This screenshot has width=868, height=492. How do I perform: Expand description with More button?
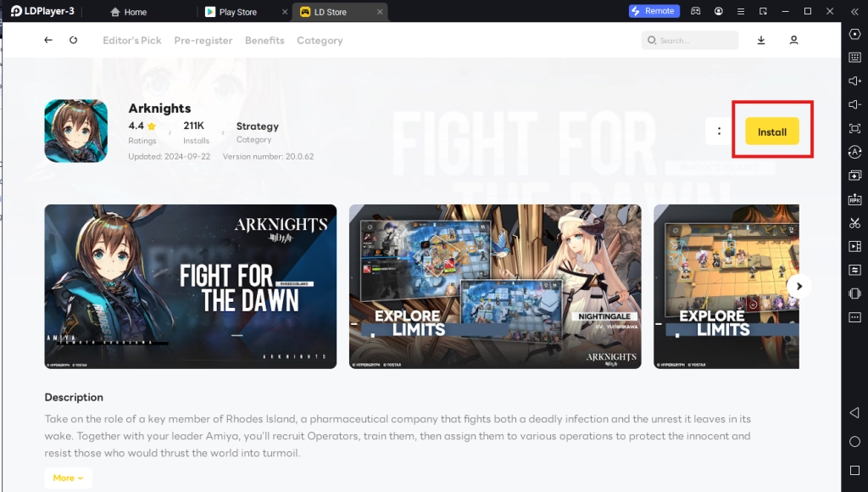68,478
